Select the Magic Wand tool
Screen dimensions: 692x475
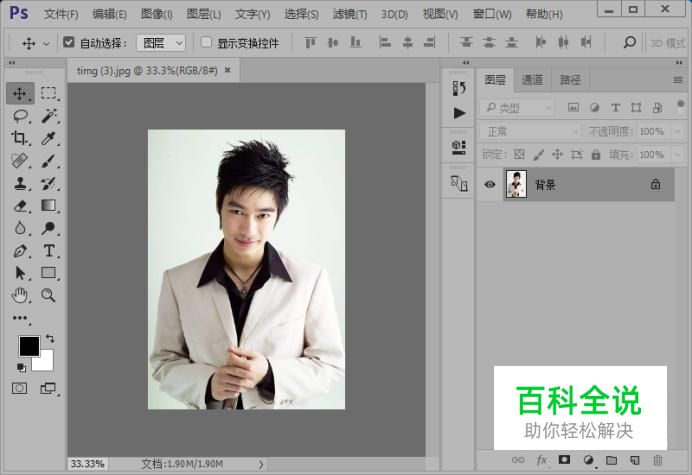[49, 116]
